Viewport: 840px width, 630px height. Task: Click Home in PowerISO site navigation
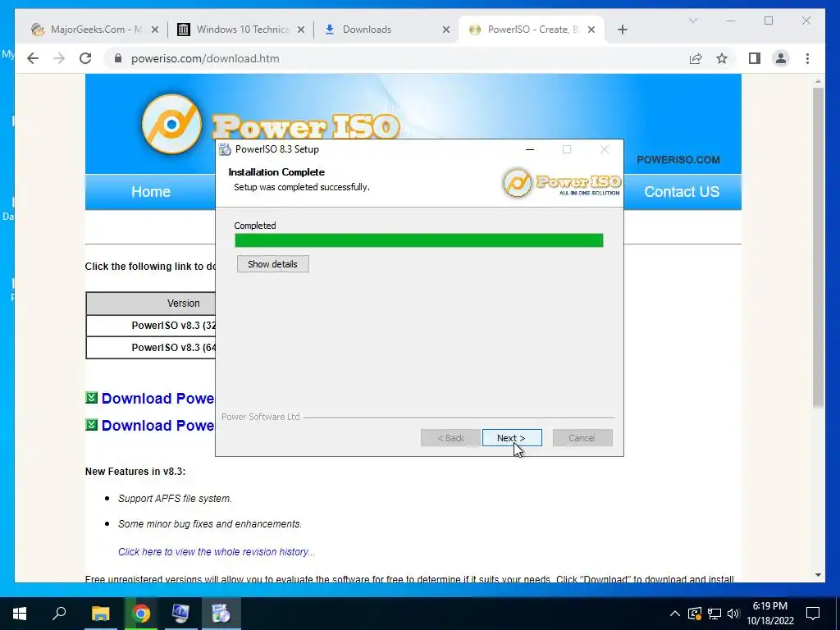pyautogui.click(x=151, y=192)
